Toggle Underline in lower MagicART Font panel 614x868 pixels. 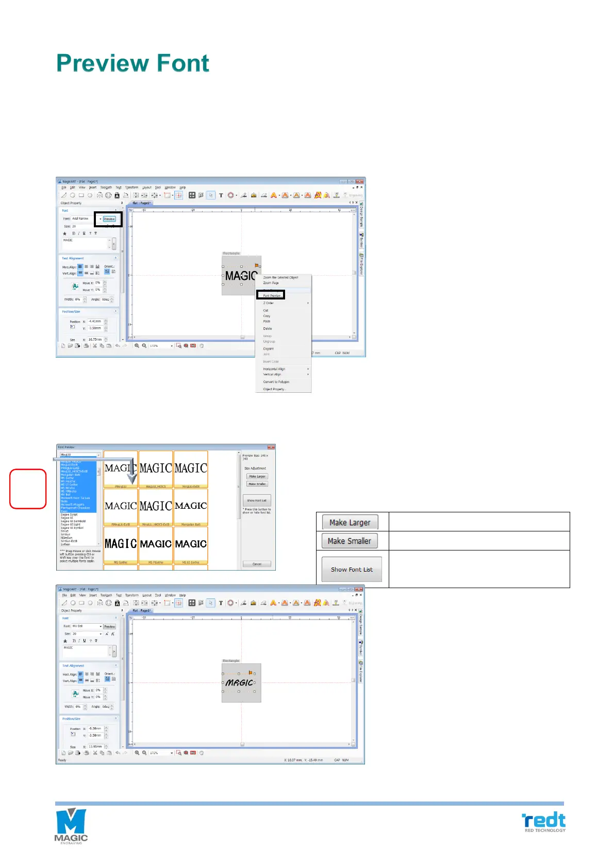point(85,641)
